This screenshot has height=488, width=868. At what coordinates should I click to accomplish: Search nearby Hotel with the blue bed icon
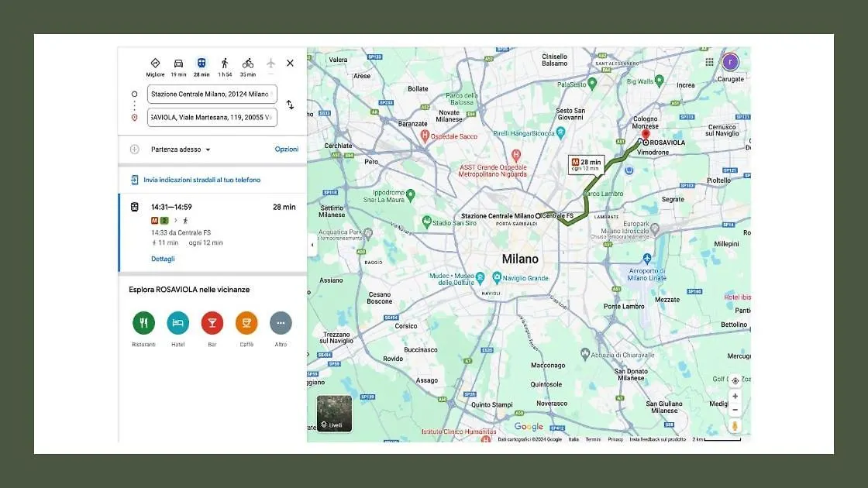[177, 323]
